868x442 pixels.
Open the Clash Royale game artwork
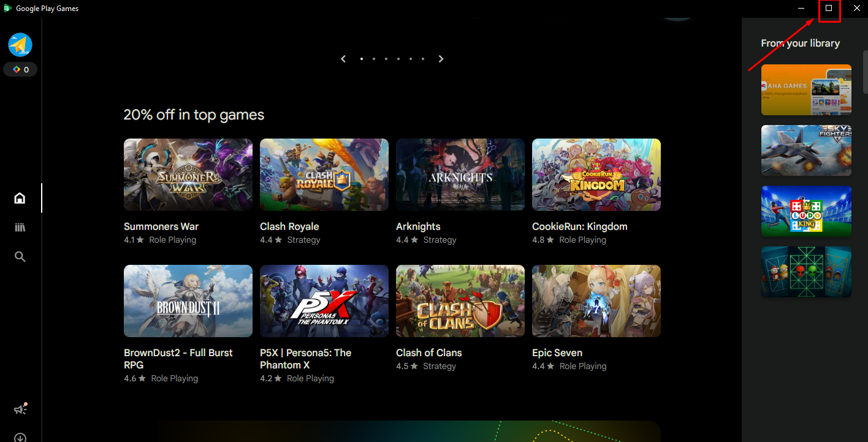click(324, 175)
